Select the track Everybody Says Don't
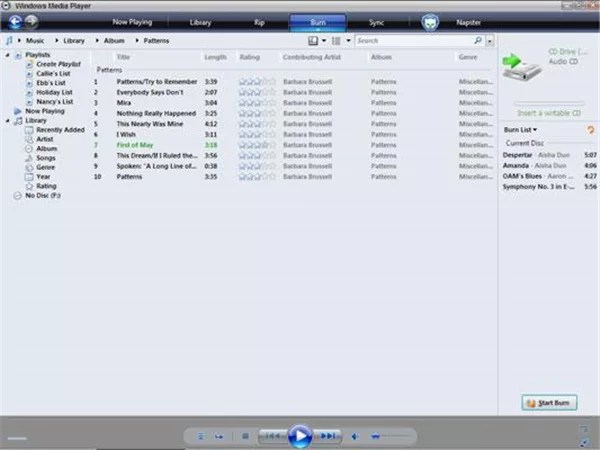This screenshot has height=450, width=600. 150,92
